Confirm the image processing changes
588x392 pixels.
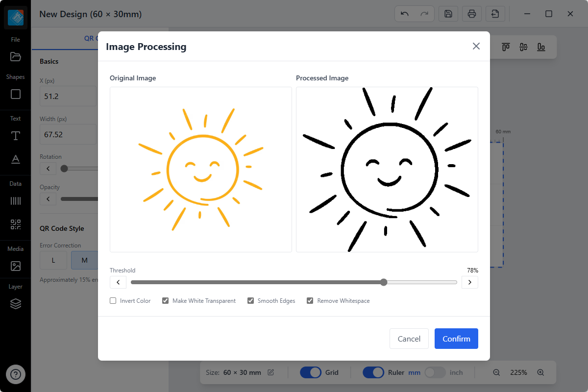coord(456,339)
